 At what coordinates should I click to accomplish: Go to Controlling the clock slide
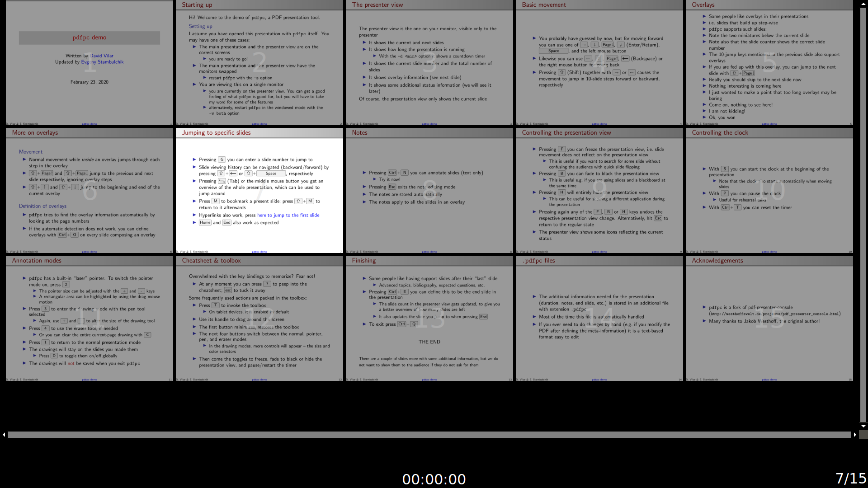click(x=769, y=191)
